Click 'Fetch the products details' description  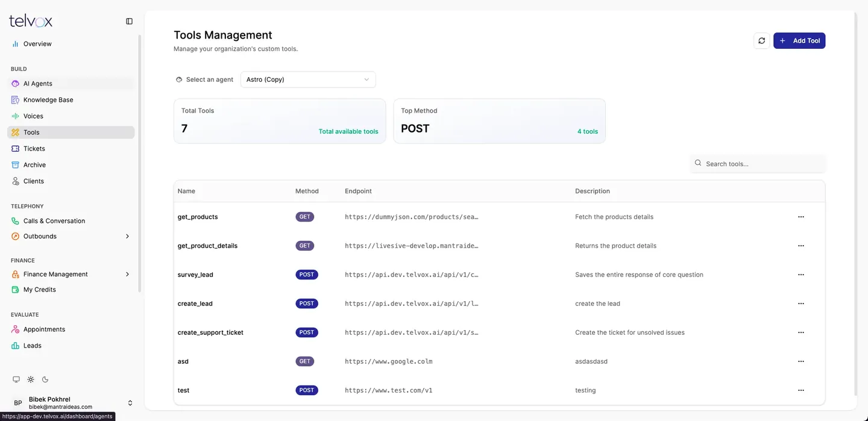[614, 217]
